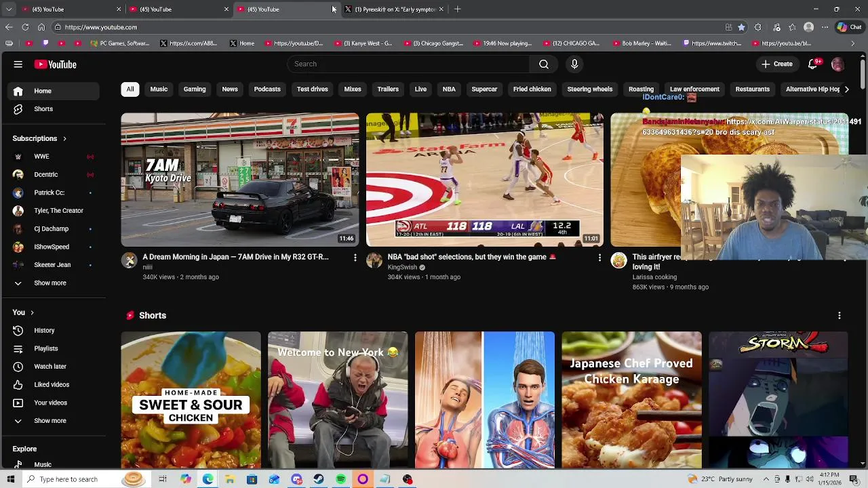Open the Sweet & Sour Chicken short
868x488 pixels.
pos(191,400)
